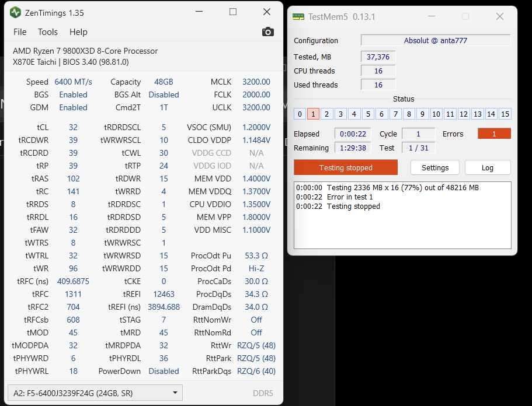Screen dimensions: 532x406
Task: Click the log line Error in test 1
Action: pos(335,197)
